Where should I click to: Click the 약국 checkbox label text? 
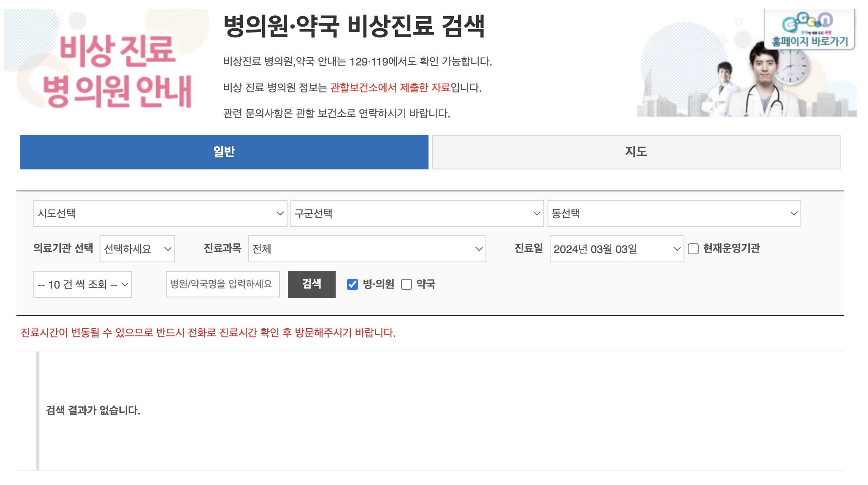coord(426,284)
